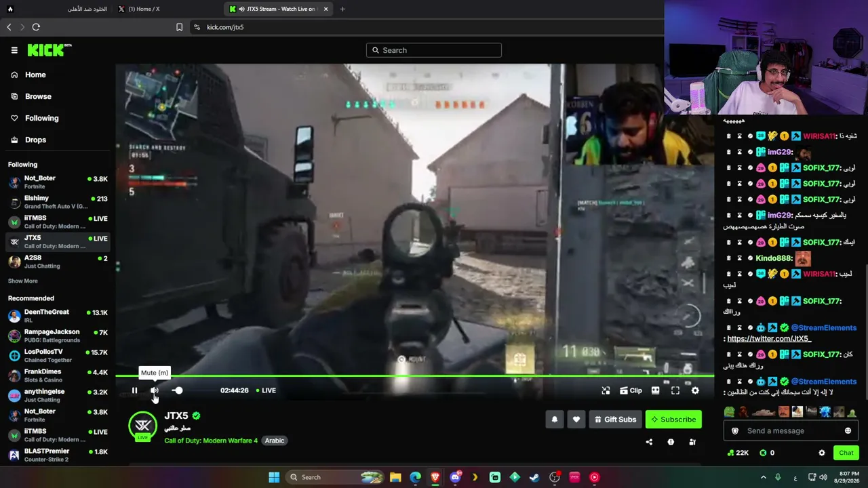Open video player settings gear
868x488 pixels.
(695, 390)
